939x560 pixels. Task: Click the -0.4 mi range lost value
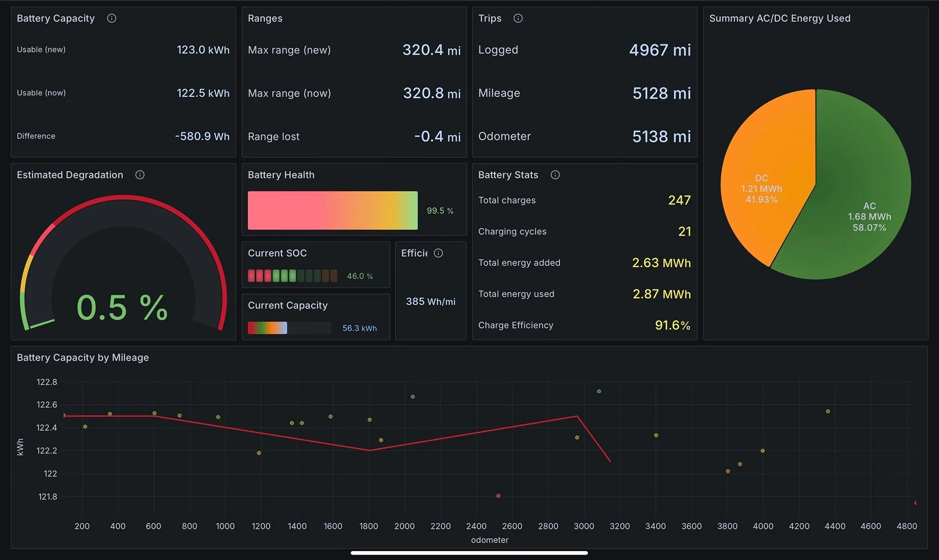pyautogui.click(x=437, y=136)
